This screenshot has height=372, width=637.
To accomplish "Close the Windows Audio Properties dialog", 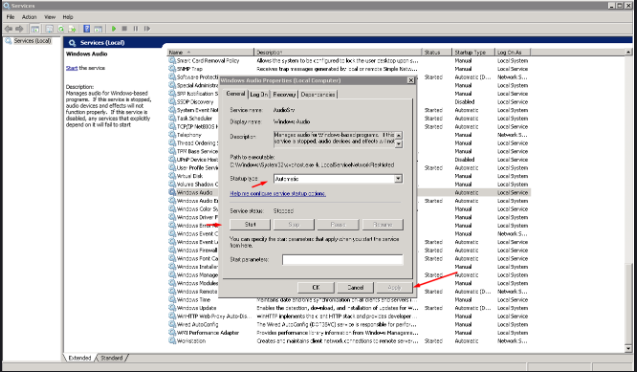I will click(411, 80).
